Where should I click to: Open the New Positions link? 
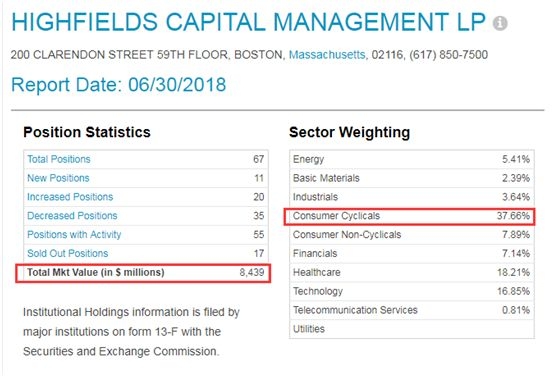pos(58,178)
